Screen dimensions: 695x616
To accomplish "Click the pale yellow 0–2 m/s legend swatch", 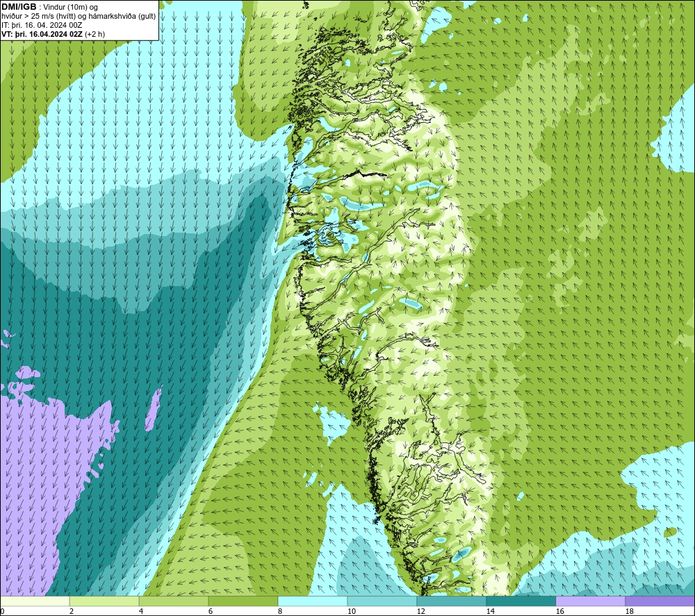I will point(35,601).
